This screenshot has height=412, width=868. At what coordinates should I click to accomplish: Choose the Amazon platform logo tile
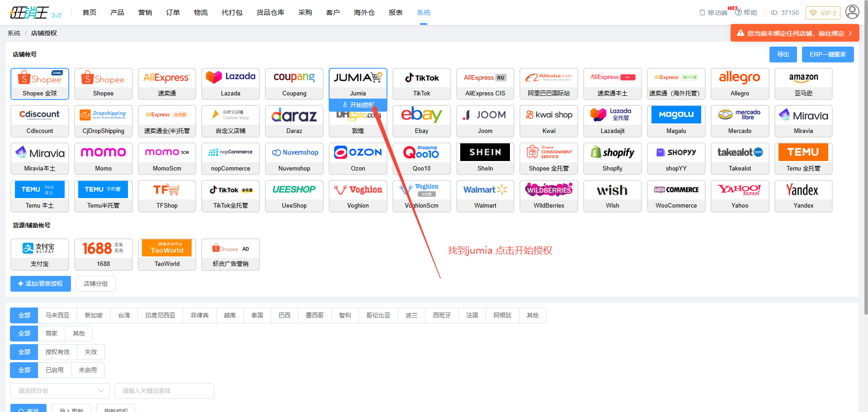pos(803,83)
